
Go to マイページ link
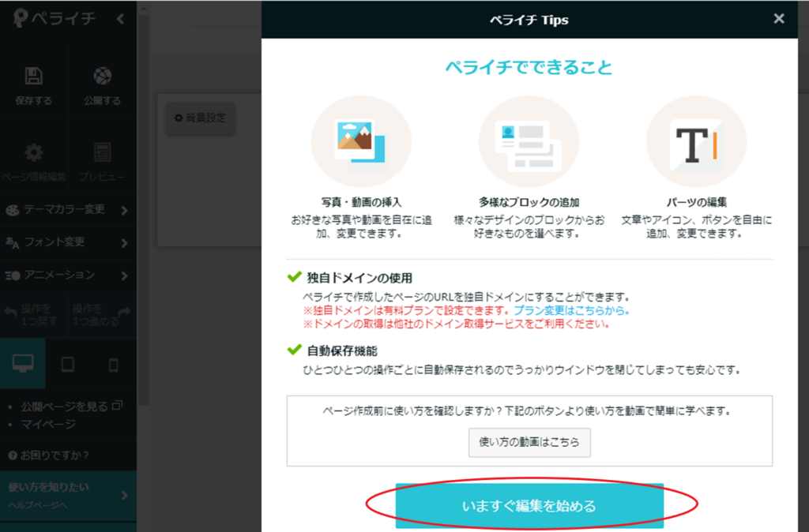pyautogui.click(x=48, y=425)
